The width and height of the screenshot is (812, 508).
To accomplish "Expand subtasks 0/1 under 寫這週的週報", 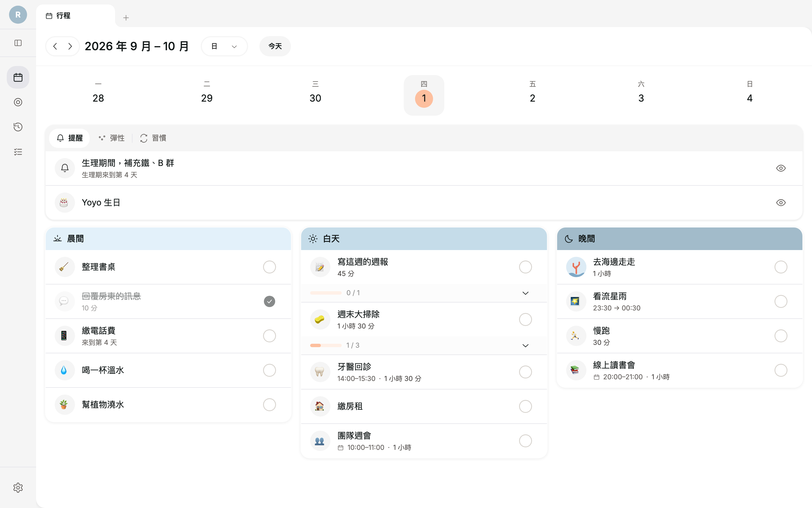I will point(526,293).
